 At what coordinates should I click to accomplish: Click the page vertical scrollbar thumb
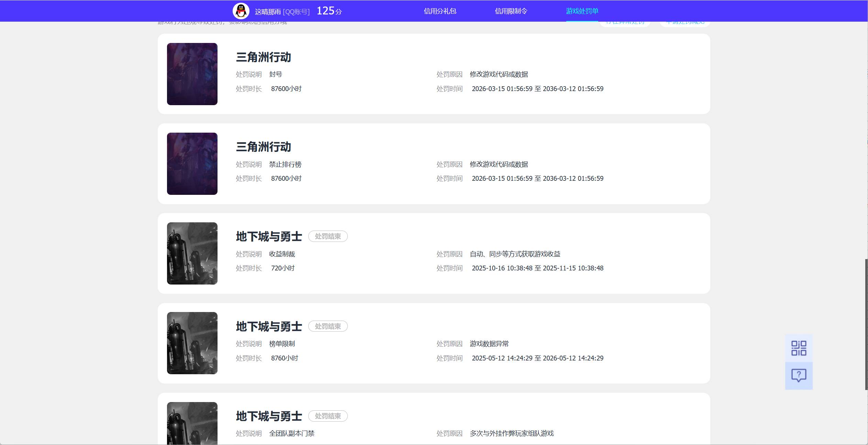(x=866, y=324)
